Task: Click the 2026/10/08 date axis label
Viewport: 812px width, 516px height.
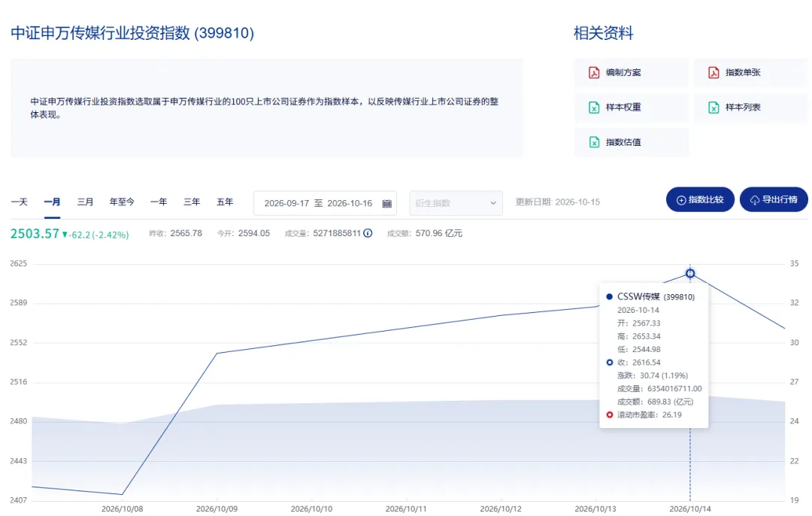Action: [122, 508]
